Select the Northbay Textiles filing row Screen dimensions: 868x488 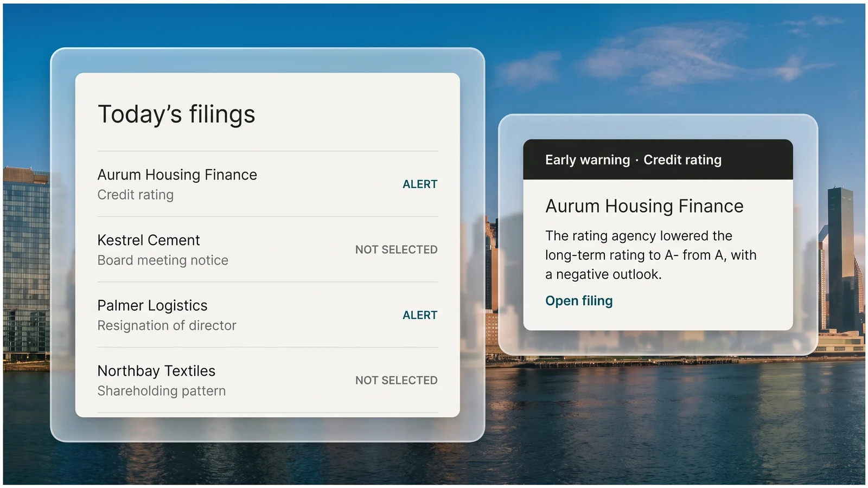pos(267,380)
